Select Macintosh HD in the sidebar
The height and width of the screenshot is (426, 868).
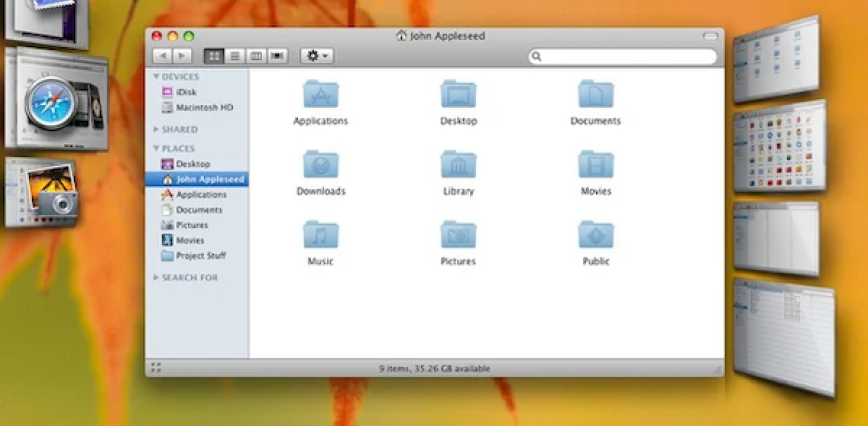pyautogui.click(x=204, y=107)
